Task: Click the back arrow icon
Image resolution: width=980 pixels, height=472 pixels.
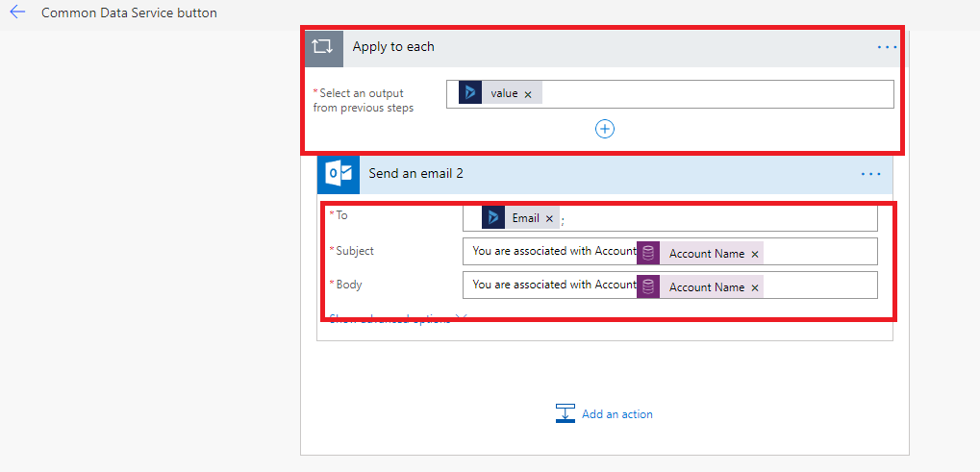Action: pyautogui.click(x=17, y=13)
